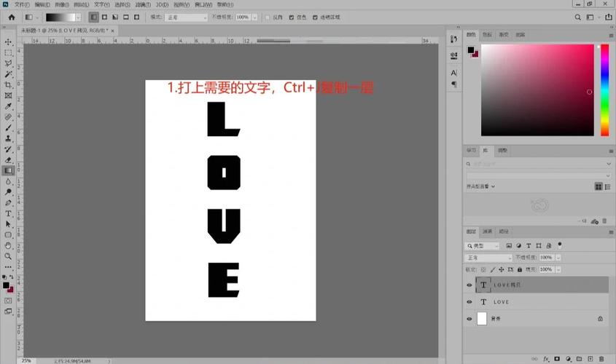Change the screen mode

click(8, 312)
